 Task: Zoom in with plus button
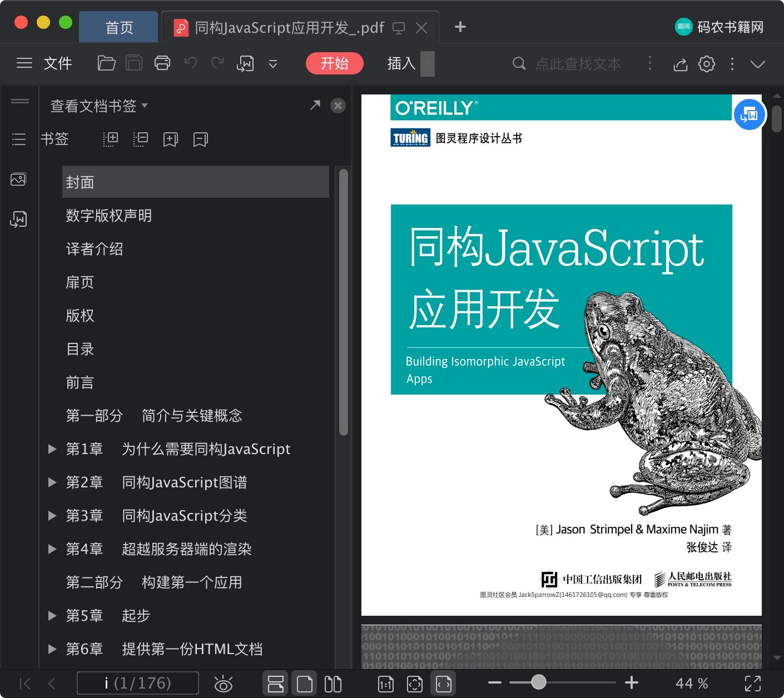[x=632, y=682]
